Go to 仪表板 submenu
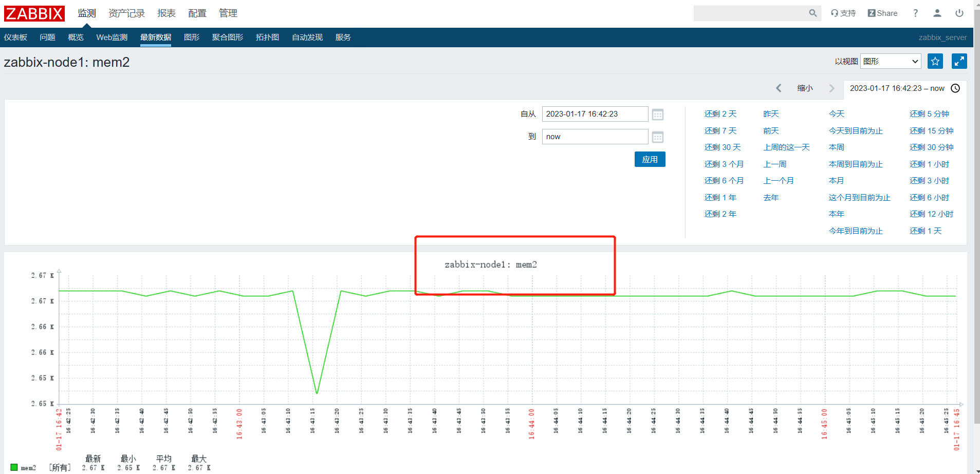The height and width of the screenshot is (474, 980). (x=15, y=37)
